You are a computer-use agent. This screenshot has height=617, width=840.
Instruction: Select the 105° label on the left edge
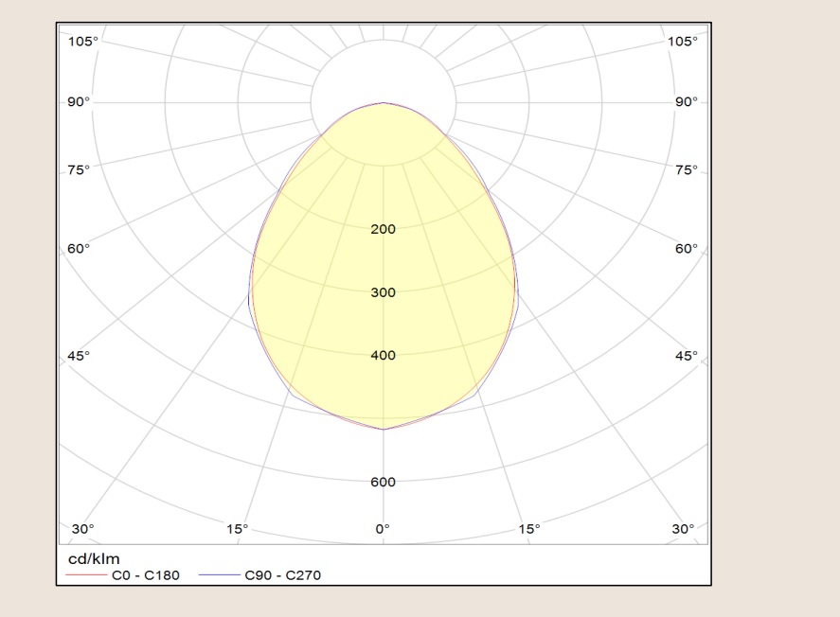[x=82, y=42]
